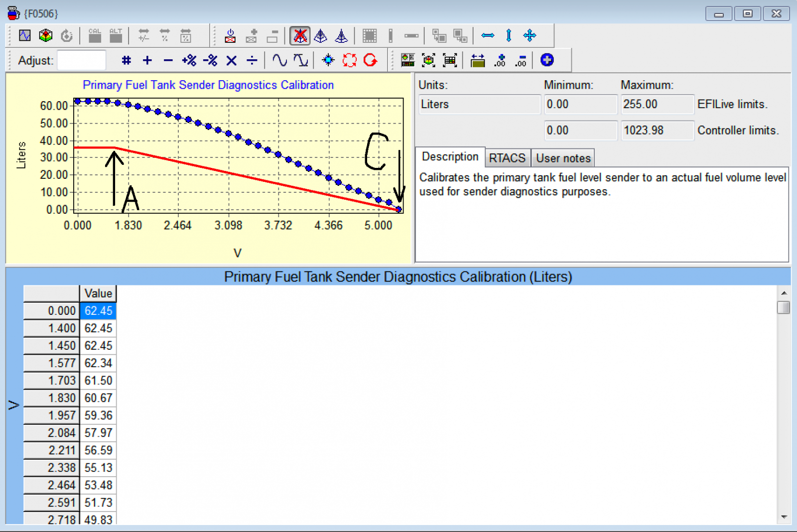This screenshot has height=532, width=797.
Task: Click the blue circle plus icon
Action: tap(547, 60)
